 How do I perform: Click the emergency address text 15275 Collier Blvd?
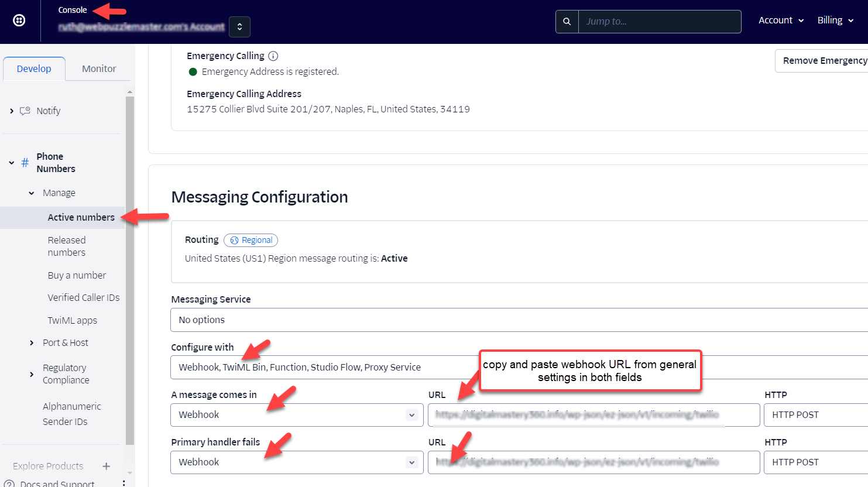coord(328,109)
